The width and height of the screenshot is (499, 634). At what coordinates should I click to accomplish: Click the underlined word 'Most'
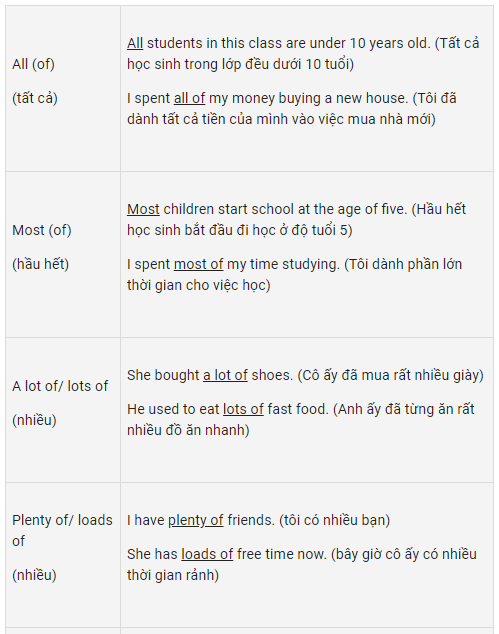pos(143,209)
